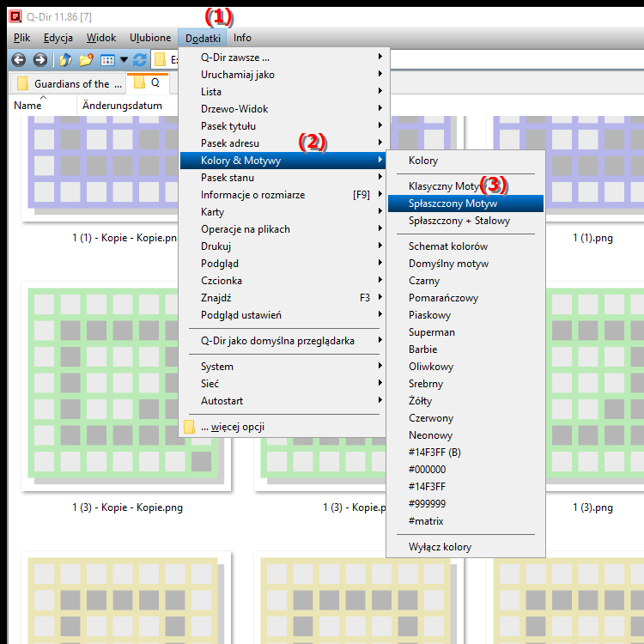Click the New folder icon in toolbar
Viewport: 644px width, 644px height.
click(86, 60)
